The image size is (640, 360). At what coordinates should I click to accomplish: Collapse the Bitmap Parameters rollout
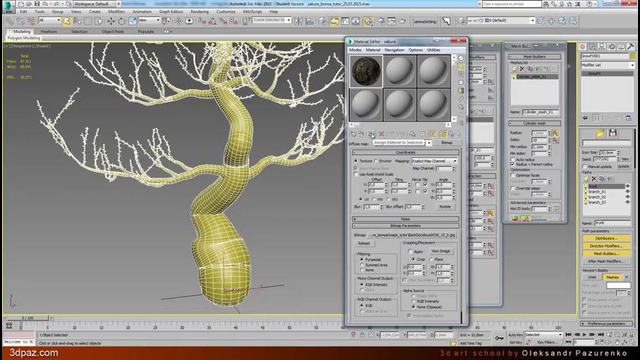coord(406,226)
